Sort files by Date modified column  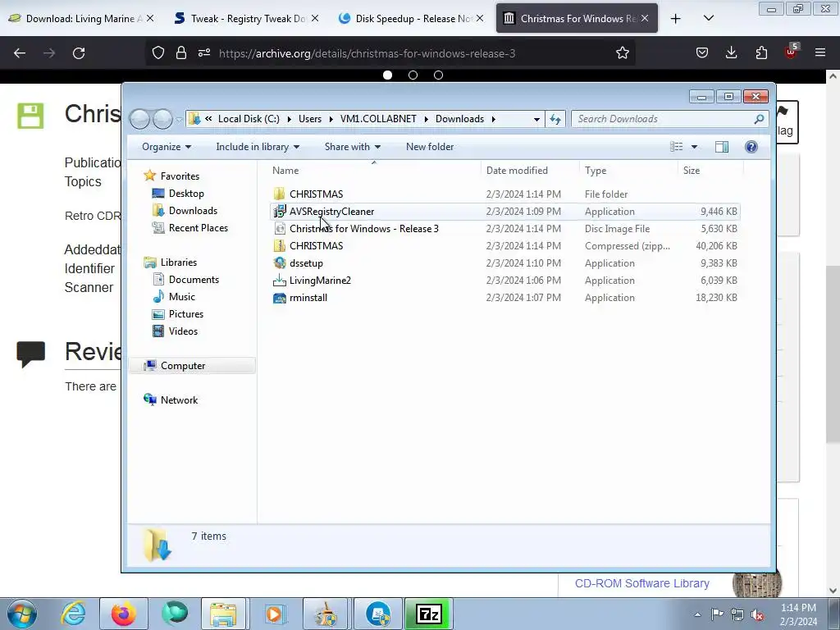coord(517,171)
